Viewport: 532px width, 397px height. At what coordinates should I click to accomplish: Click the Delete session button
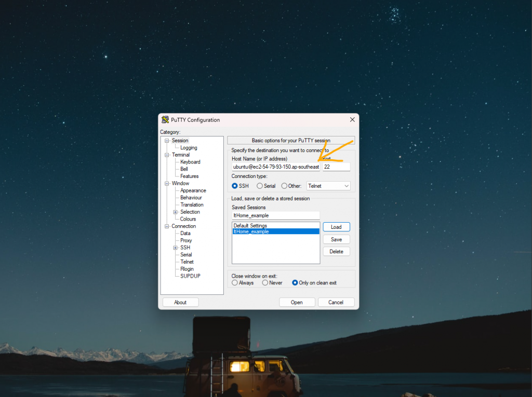click(x=336, y=252)
